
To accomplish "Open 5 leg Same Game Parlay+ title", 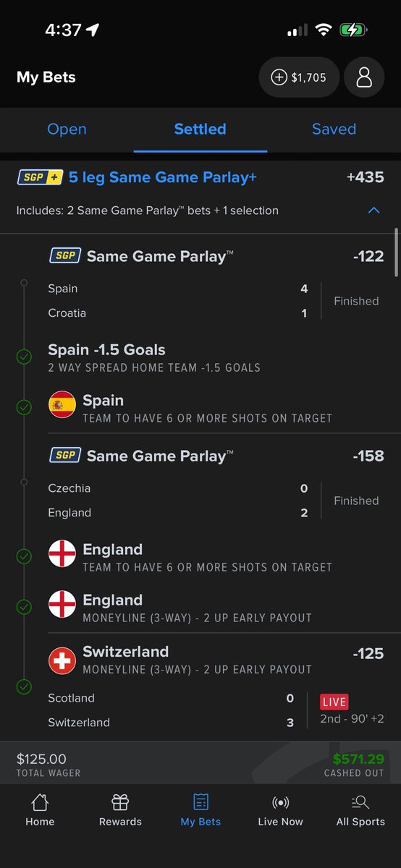I will point(163,177).
